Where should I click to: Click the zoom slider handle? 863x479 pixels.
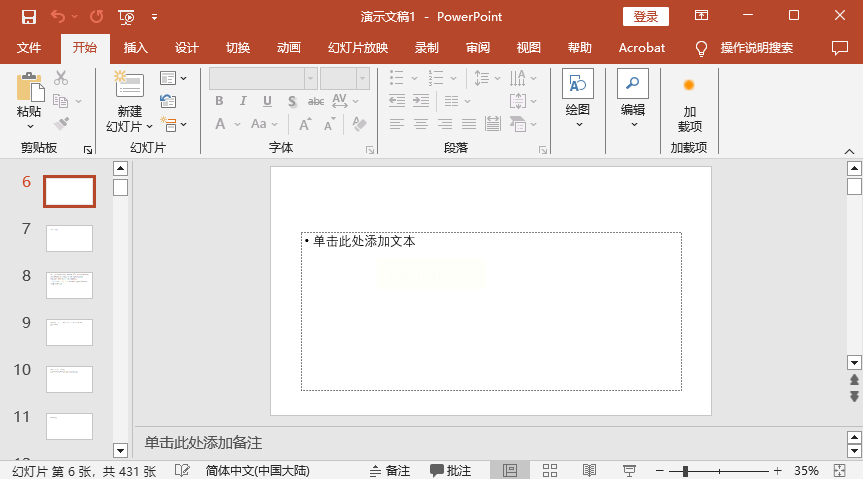(x=685, y=470)
